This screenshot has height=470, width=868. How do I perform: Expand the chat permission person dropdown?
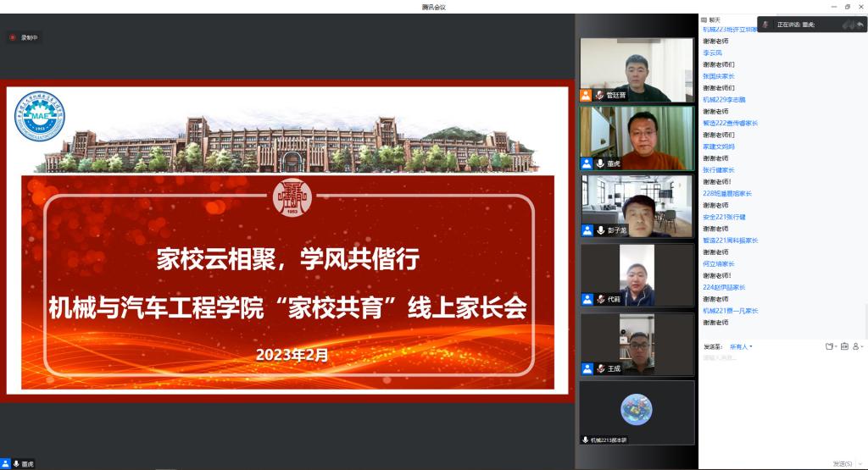857,346
